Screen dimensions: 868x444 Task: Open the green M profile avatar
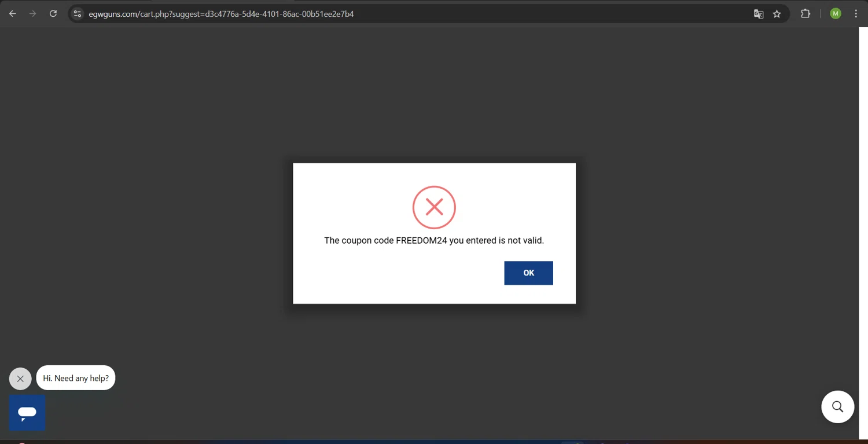[x=836, y=13]
